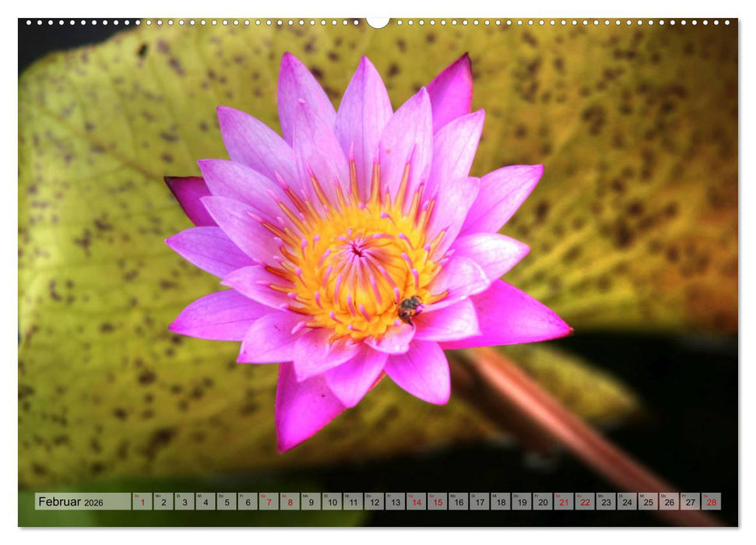This screenshot has height=545, width=756.
Task: Select day 20 in the date strip
Action: point(542,501)
